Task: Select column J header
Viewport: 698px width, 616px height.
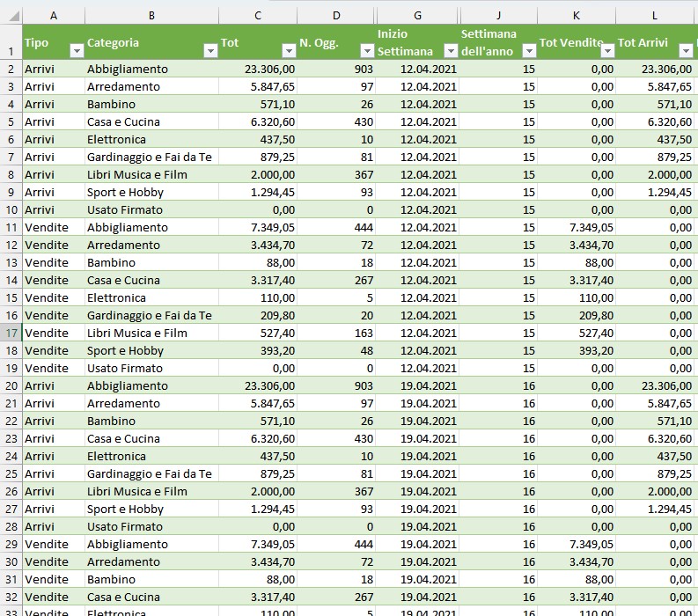Action: coord(498,16)
